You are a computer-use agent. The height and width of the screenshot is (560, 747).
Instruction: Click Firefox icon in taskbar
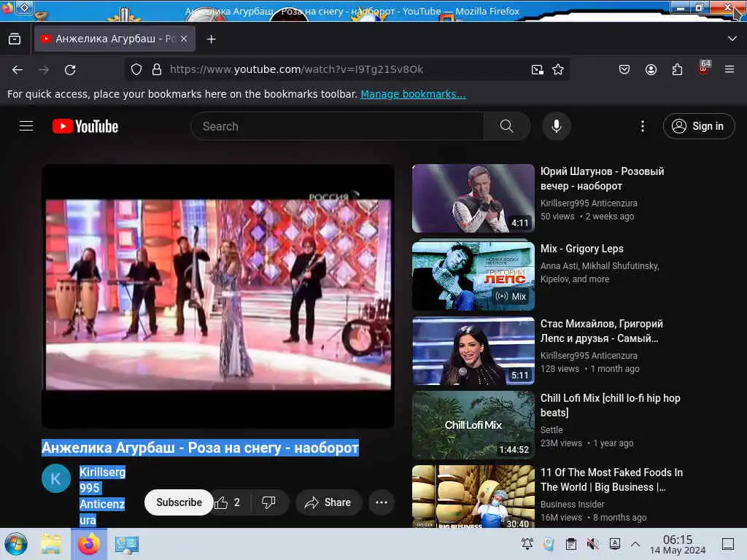[x=89, y=544]
